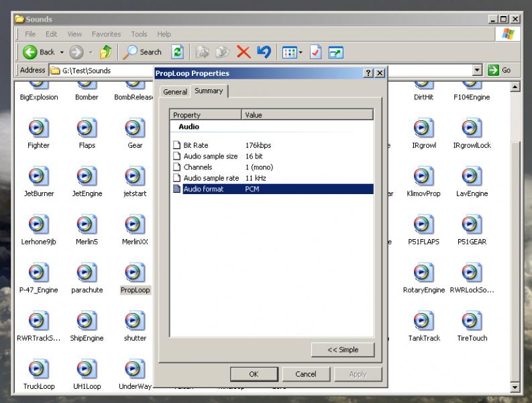
Task: Expand the Address bar dropdown arrow
Action: click(x=478, y=71)
